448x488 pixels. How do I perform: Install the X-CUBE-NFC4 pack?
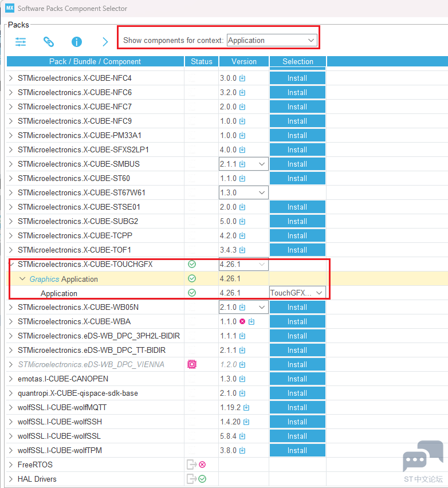point(297,78)
